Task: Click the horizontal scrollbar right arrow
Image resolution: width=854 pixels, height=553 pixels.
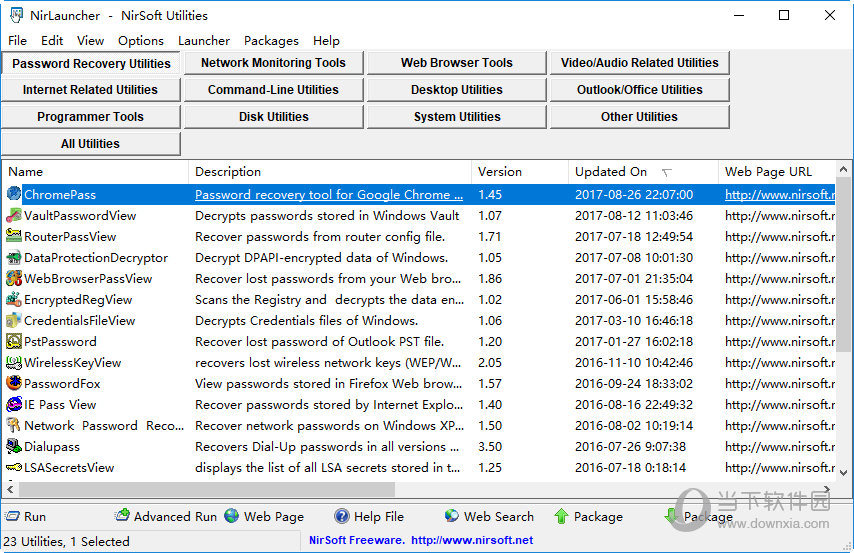Action: (827, 489)
